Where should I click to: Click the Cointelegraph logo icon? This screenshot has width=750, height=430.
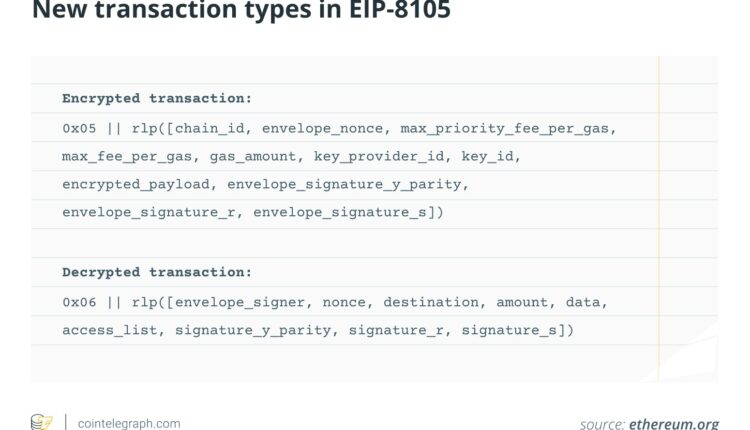pos(41,422)
